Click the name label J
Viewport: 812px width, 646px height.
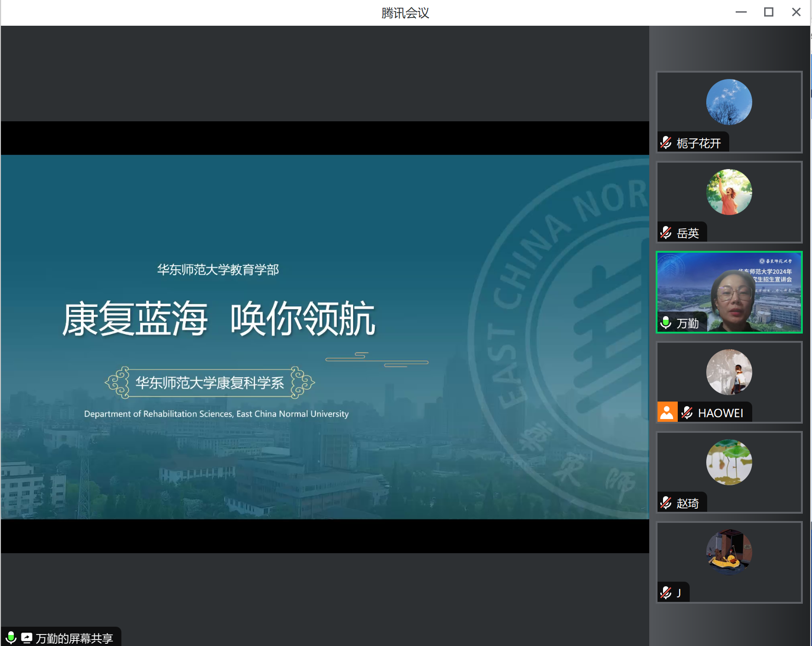tap(679, 593)
